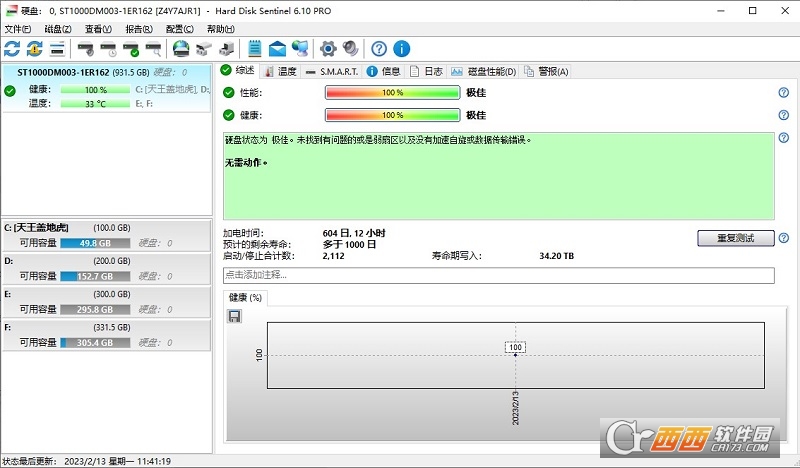This screenshot has width=800, height=468.
Task: Click the disk with clock icon
Action: coord(108,49)
